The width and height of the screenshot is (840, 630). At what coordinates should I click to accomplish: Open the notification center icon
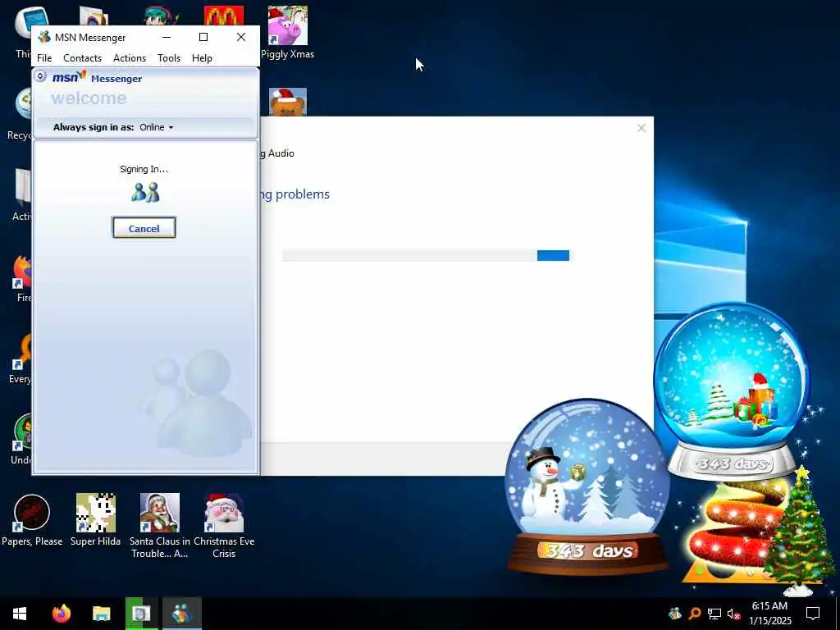813,614
